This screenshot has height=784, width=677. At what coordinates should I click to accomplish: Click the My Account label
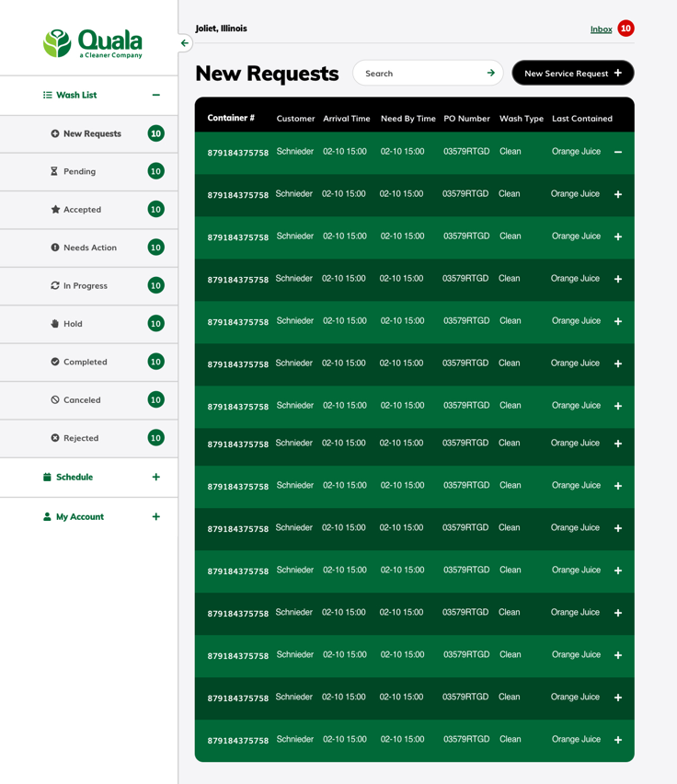tap(80, 516)
